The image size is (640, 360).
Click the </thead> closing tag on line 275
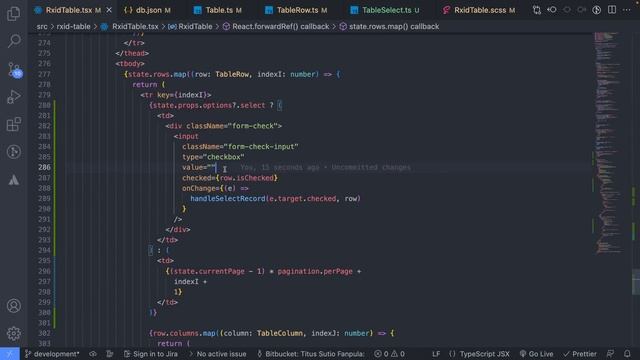click(132, 53)
